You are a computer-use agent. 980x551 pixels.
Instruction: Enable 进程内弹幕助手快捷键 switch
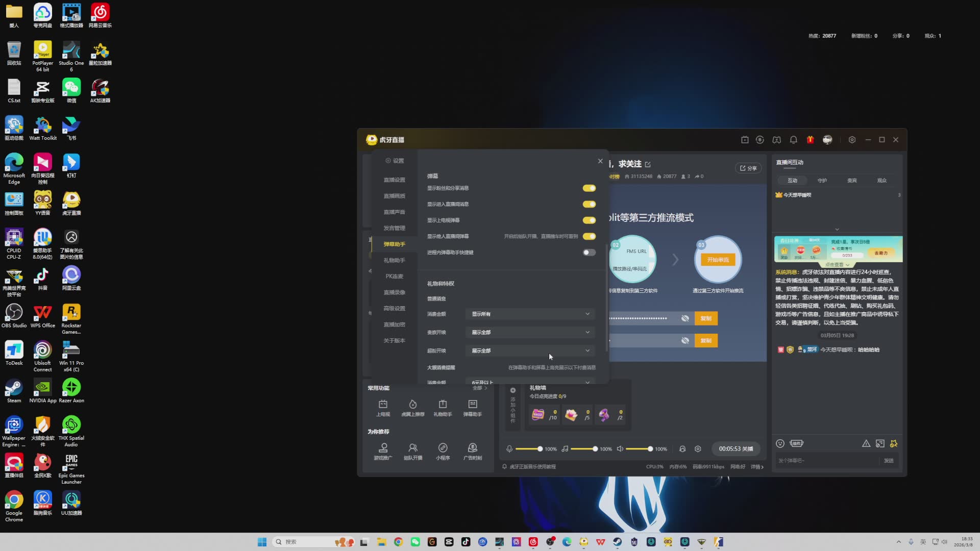(589, 253)
